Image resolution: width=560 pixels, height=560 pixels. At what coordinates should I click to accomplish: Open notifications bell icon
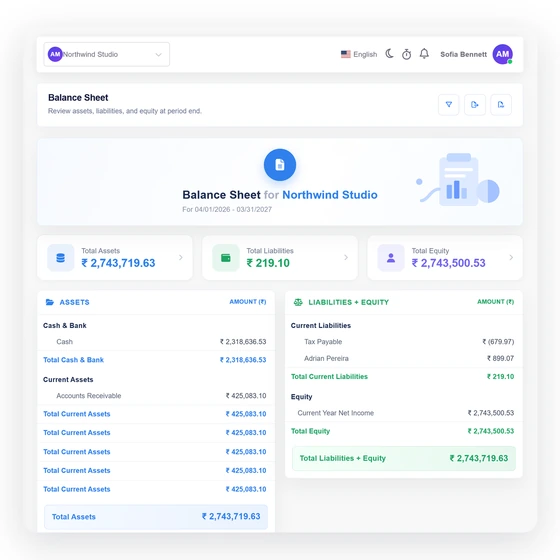point(424,54)
